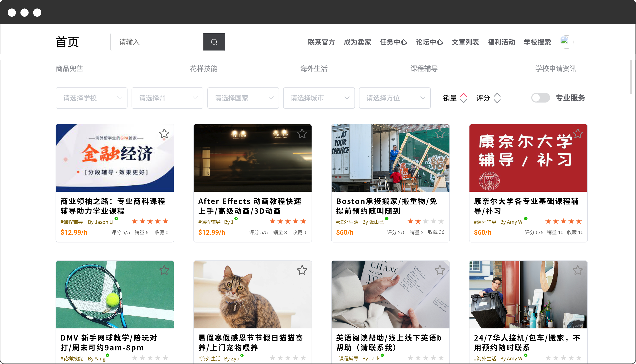Select the 商品兜售 category tab

point(70,69)
